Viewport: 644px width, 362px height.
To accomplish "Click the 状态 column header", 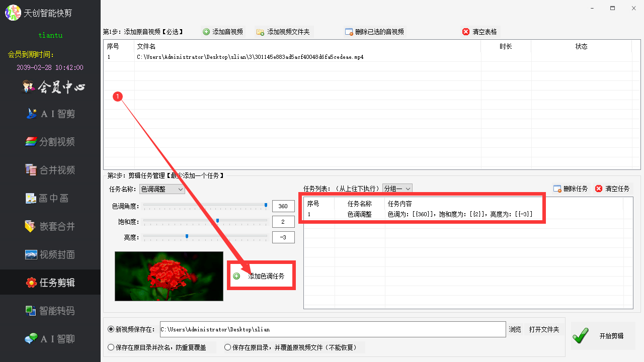I will tap(581, 46).
